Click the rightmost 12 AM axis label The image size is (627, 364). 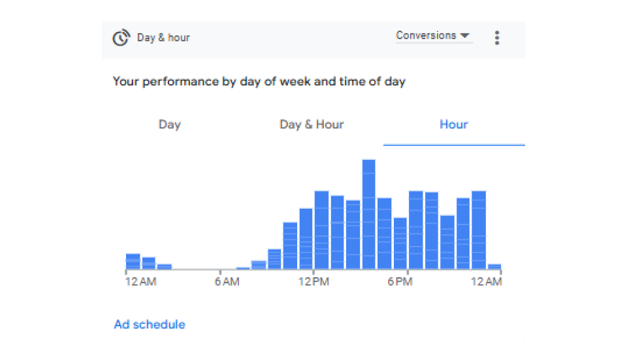487,282
